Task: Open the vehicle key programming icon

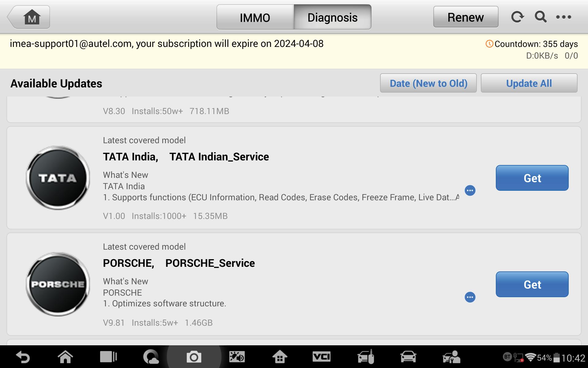Action: pyautogui.click(x=365, y=357)
